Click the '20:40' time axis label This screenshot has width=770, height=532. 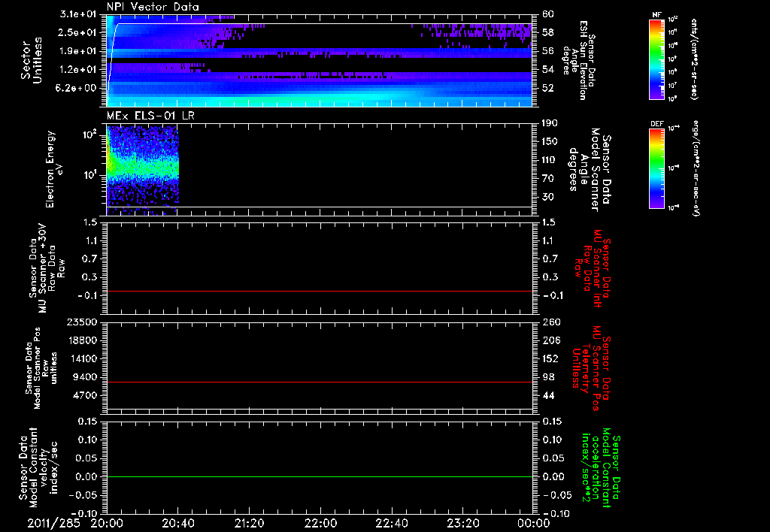pyautogui.click(x=177, y=523)
